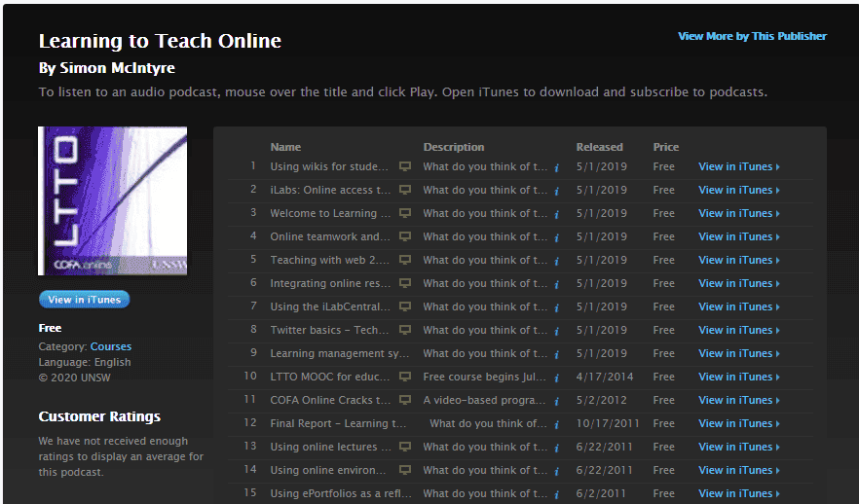This screenshot has width=859, height=504.
Task: Sort the list by the Name column header
Action: point(285,147)
